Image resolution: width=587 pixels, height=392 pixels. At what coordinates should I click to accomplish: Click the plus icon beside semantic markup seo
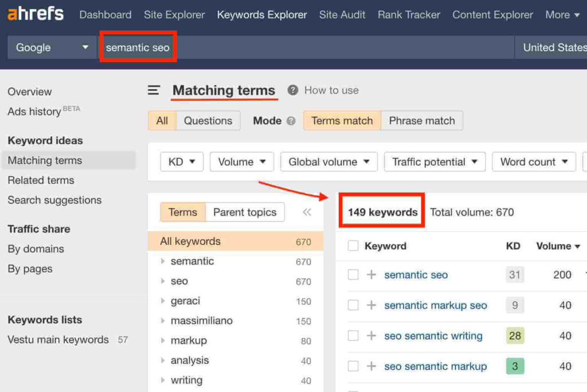[x=371, y=305]
